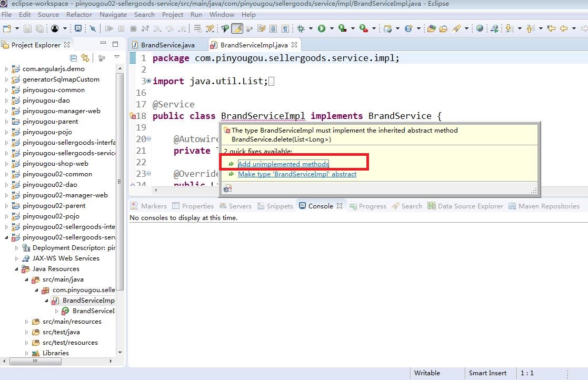Launch Debug with the bug icon
Image resolution: width=588 pixels, height=380 pixels.
pyautogui.click(x=301, y=28)
